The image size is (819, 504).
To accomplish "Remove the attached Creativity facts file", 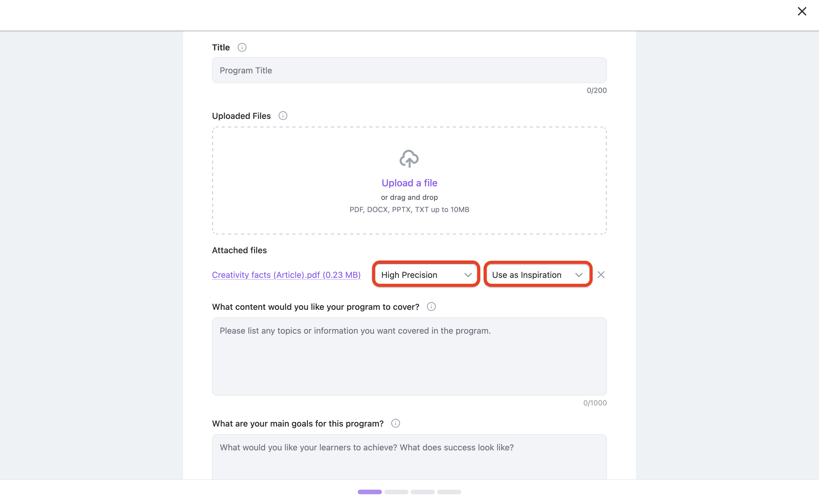I will pos(601,275).
